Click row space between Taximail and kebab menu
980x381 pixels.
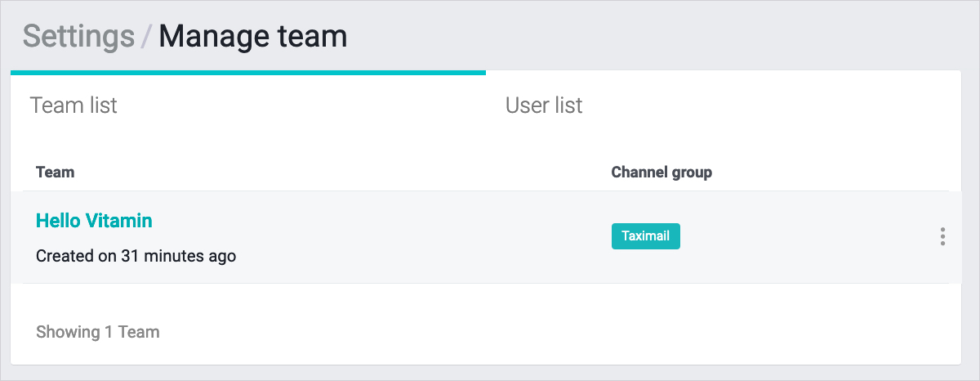pyautogui.click(x=808, y=237)
